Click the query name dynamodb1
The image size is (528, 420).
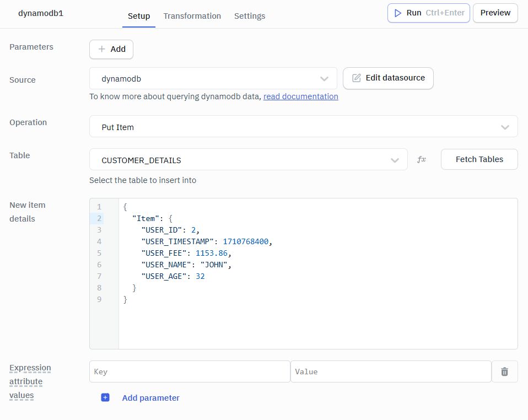coord(41,13)
